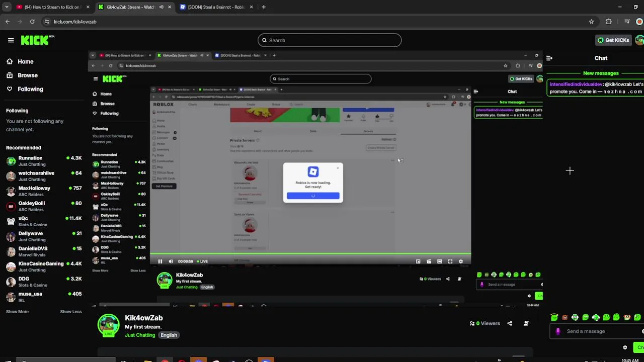The image size is (644, 362).
Task: Click the main Get KICKs button in the page header
Action: [613, 40]
